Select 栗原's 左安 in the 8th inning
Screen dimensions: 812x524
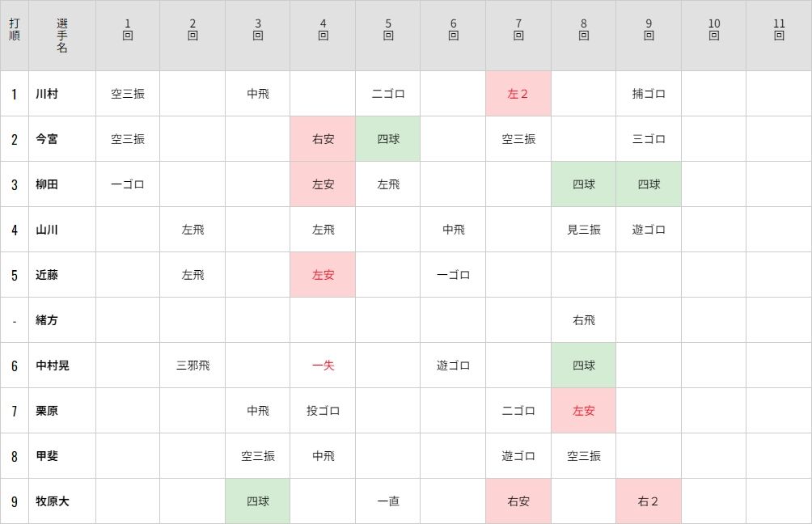[584, 411]
